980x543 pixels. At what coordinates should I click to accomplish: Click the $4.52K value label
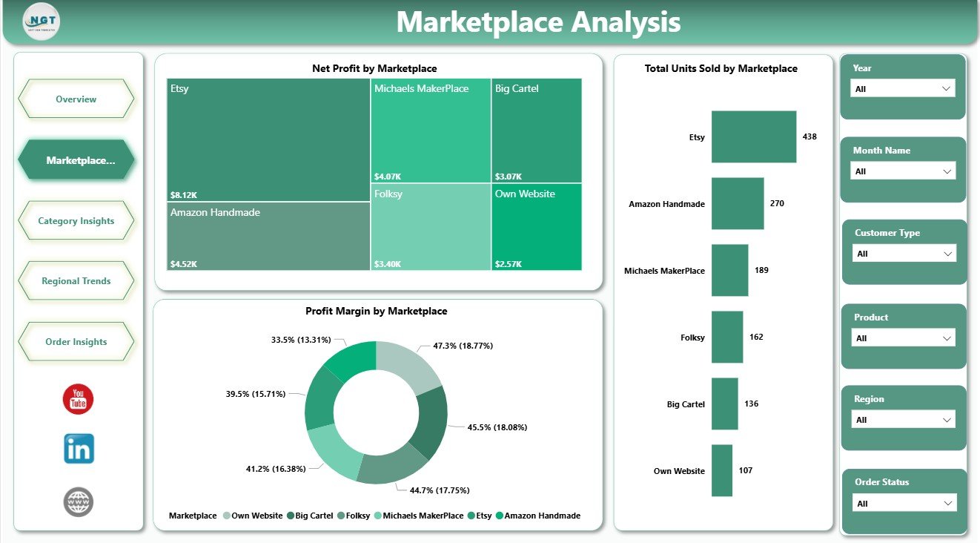click(184, 263)
